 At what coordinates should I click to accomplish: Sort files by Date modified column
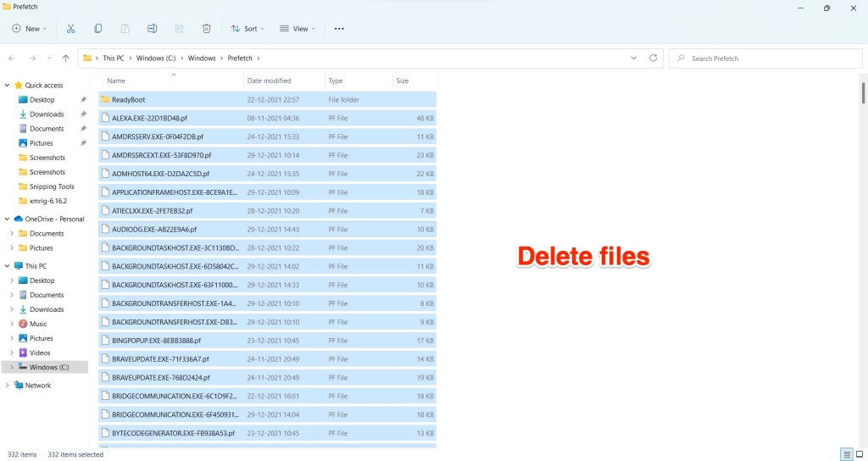point(269,81)
